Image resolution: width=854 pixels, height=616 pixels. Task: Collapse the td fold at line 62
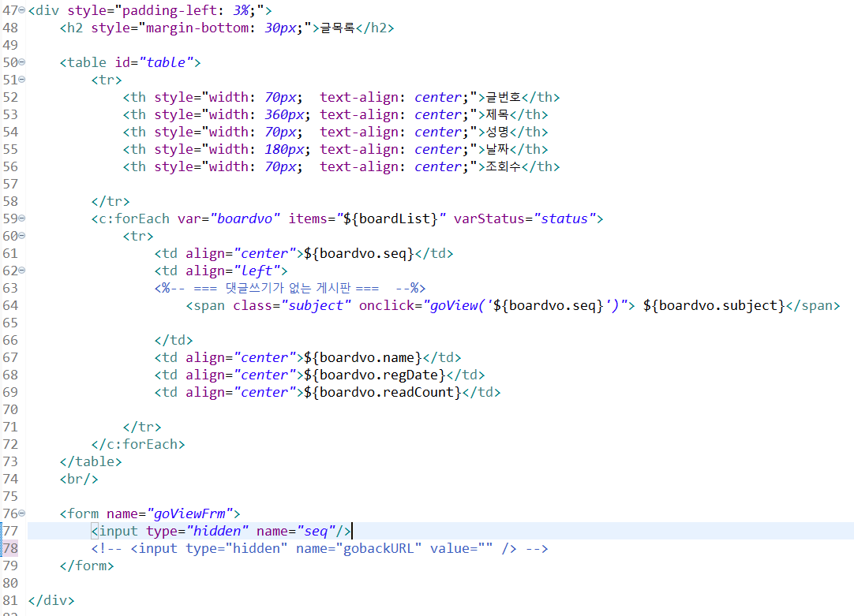(x=22, y=271)
